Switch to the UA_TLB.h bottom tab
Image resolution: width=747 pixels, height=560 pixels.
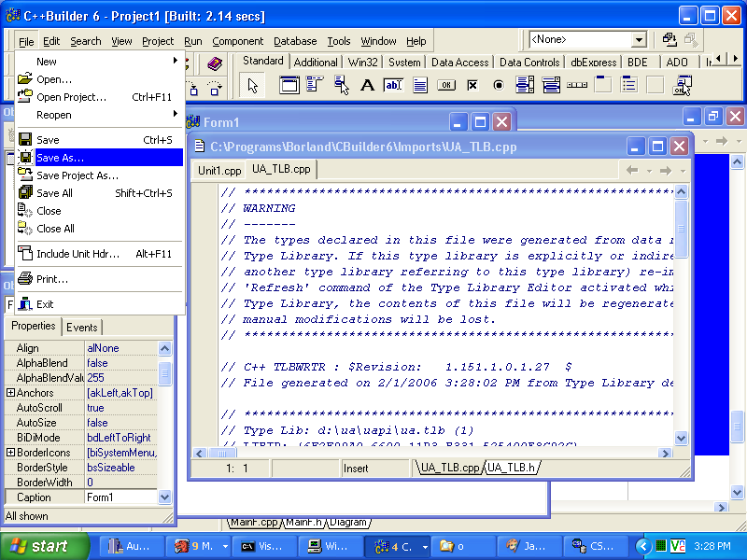point(512,468)
